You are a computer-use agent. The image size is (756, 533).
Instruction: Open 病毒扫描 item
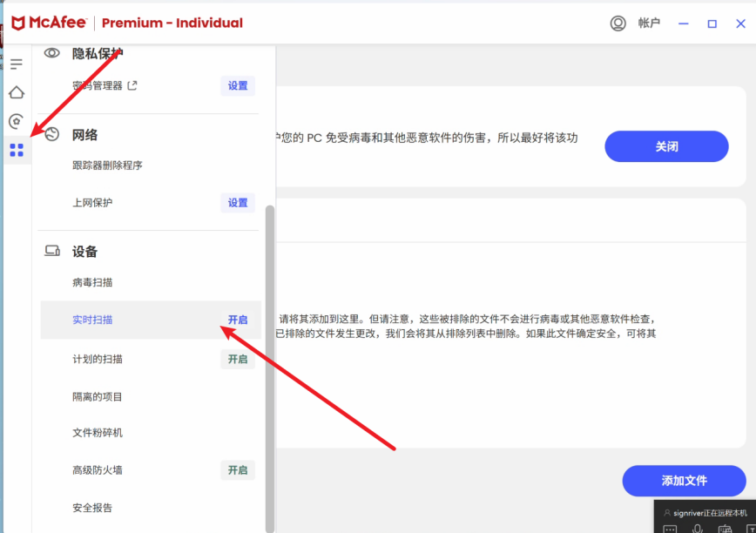point(92,282)
